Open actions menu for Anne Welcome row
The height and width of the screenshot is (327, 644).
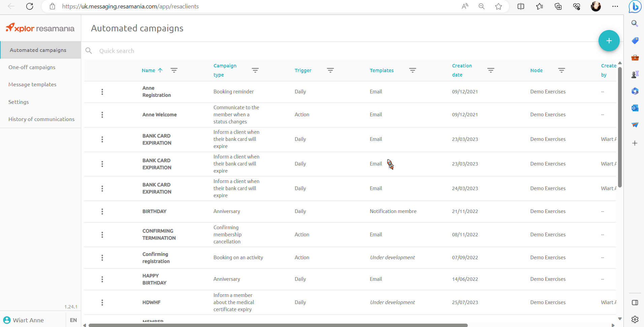[x=102, y=115]
